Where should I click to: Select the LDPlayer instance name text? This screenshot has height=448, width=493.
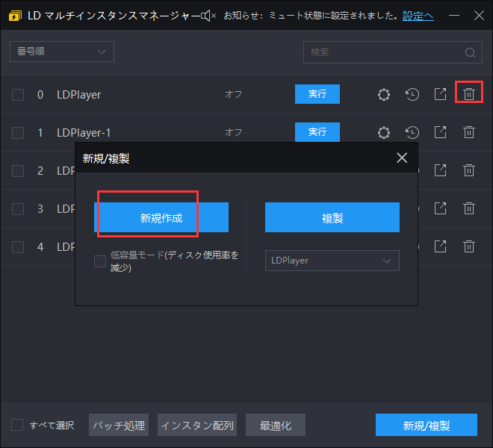[x=79, y=95]
